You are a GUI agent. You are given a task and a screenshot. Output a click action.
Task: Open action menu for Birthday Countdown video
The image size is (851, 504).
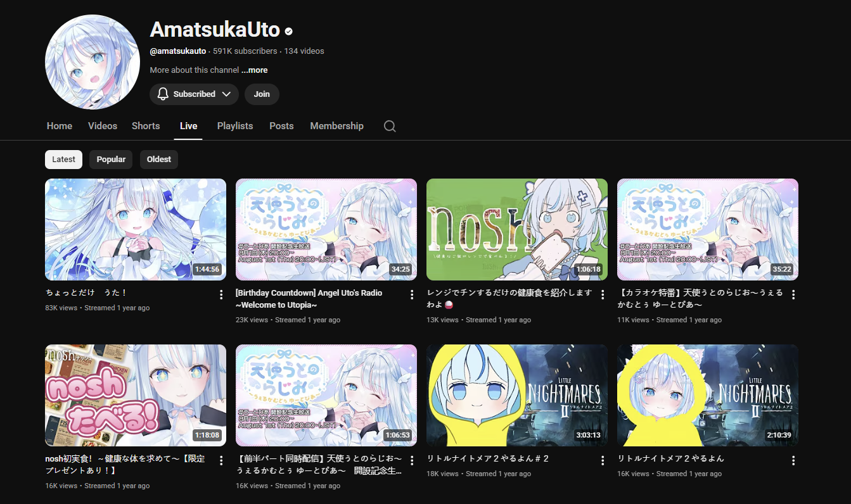tap(412, 294)
